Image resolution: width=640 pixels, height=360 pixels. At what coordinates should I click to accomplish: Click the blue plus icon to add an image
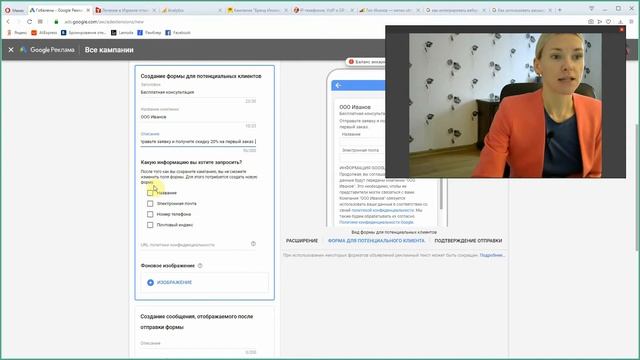click(150, 282)
